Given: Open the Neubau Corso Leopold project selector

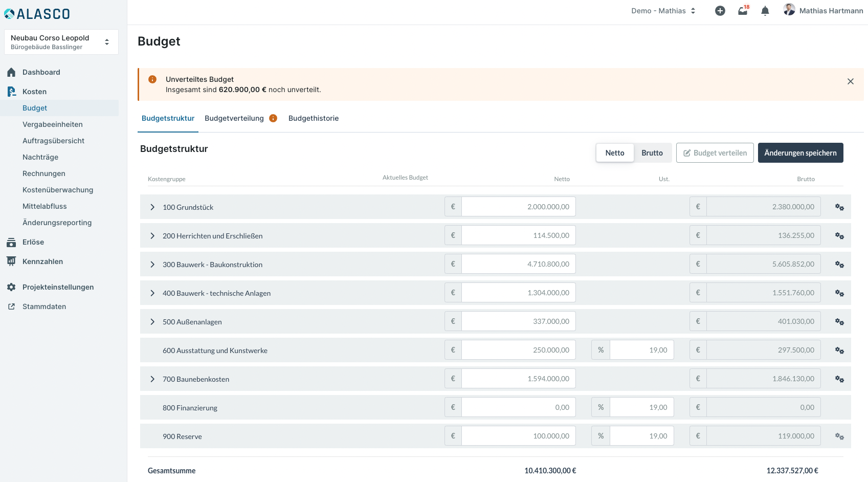Looking at the screenshot, I should click(61, 42).
